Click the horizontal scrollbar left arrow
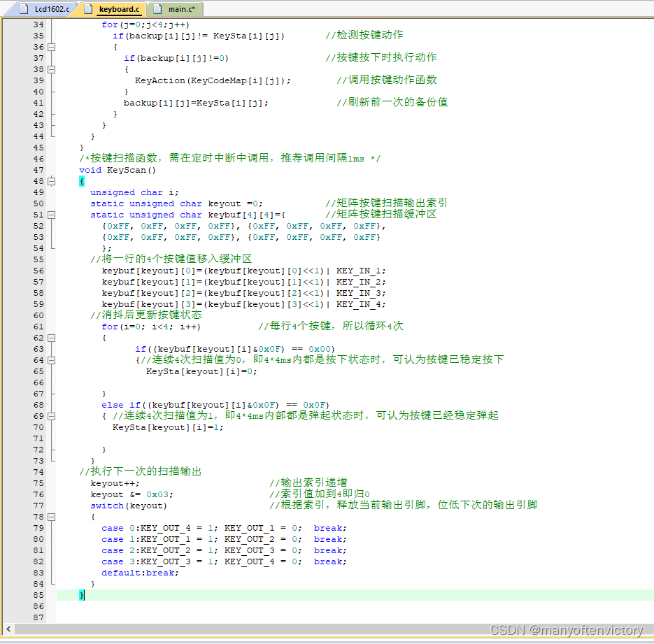The width and height of the screenshot is (654, 644). pyautogui.click(x=8, y=629)
